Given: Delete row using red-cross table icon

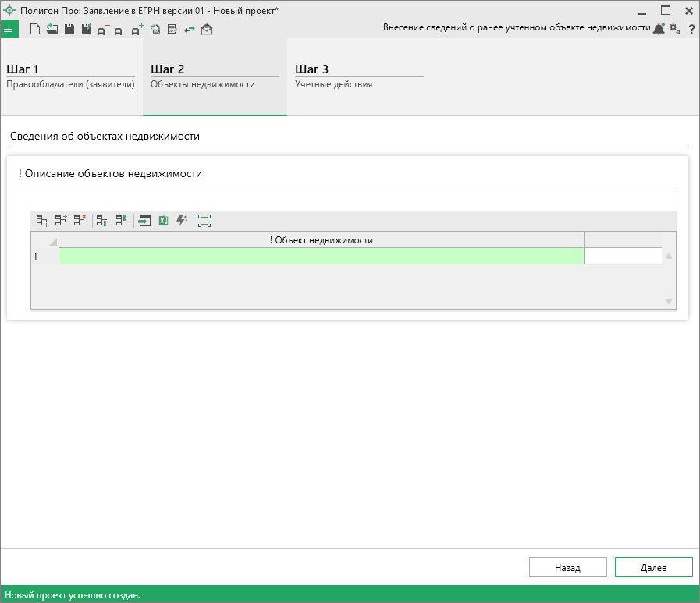Looking at the screenshot, I should [x=80, y=221].
